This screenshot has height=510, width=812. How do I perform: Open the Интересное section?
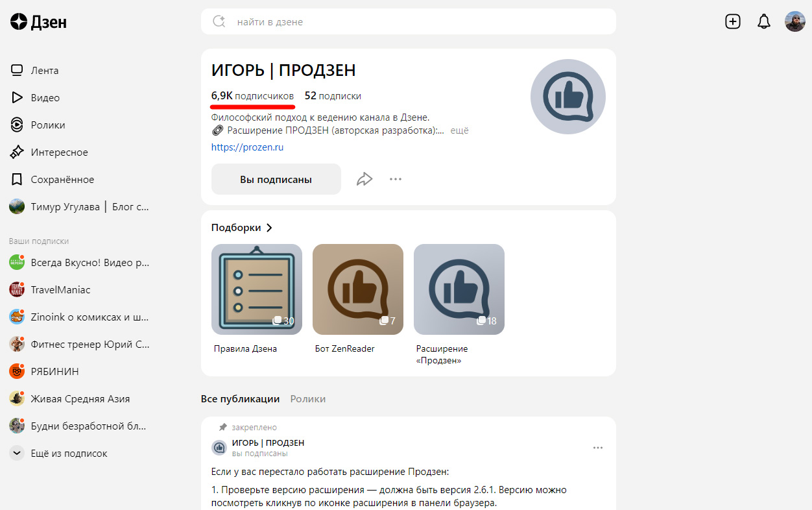pyautogui.click(x=49, y=152)
